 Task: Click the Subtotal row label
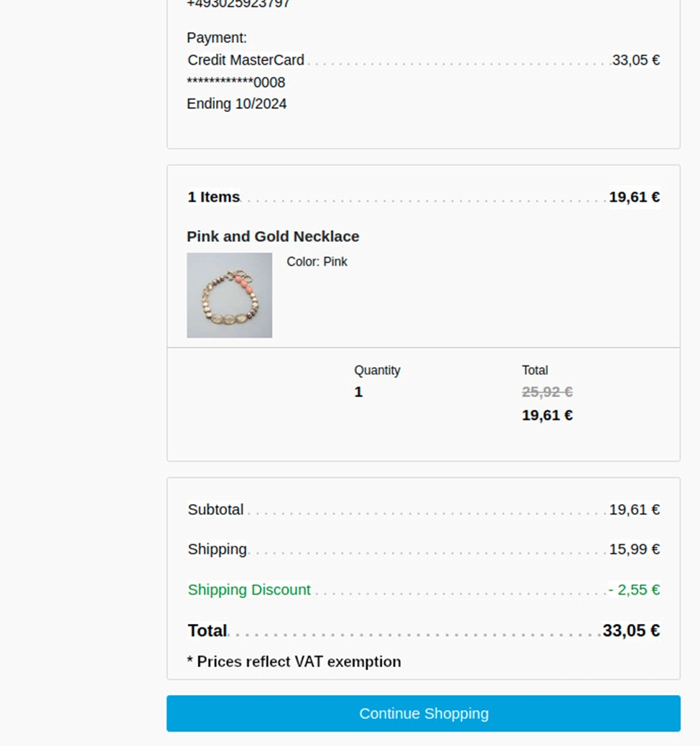[x=215, y=510]
